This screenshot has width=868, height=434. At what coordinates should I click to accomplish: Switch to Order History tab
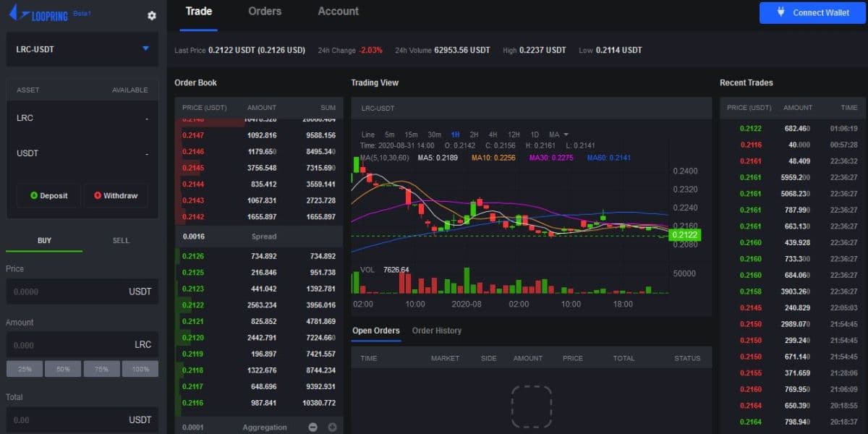tap(436, 331)
